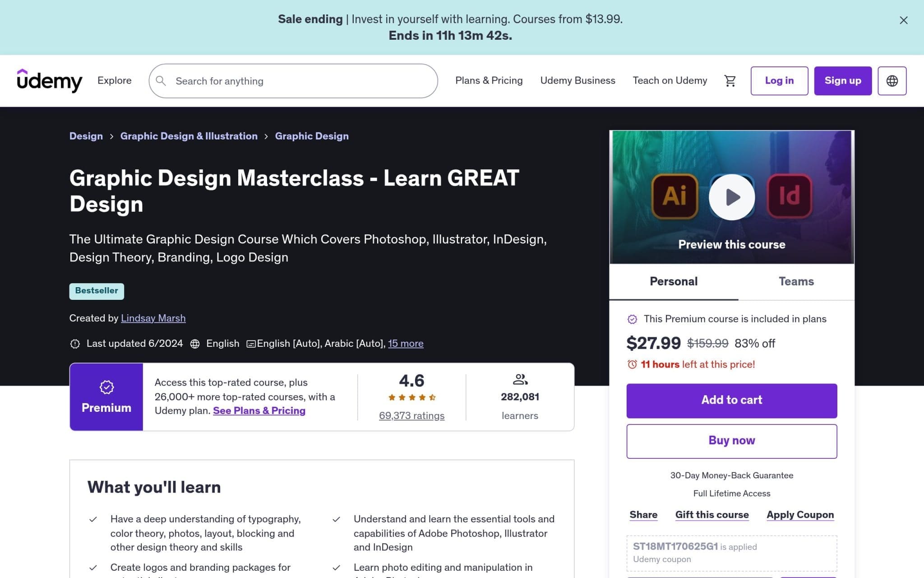The image size is (924, 578).
Task: Dismiss the sale banner with X
Action: [x=903, y=20]
